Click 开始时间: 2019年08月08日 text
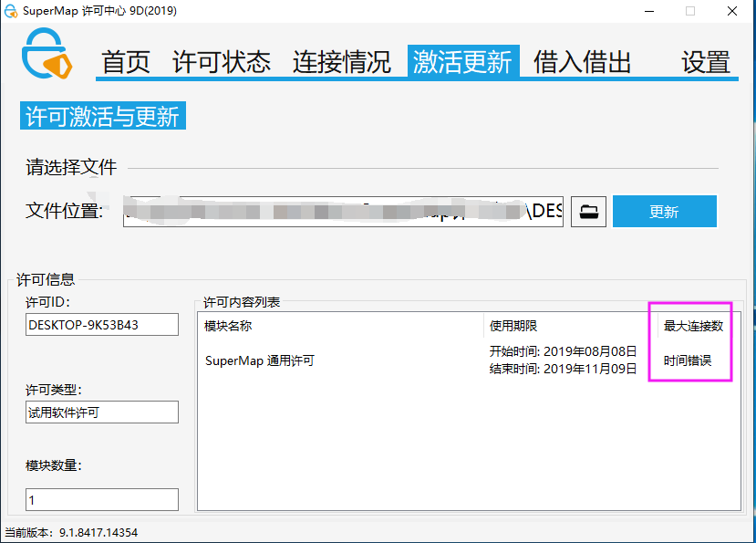 click(563, 351)
